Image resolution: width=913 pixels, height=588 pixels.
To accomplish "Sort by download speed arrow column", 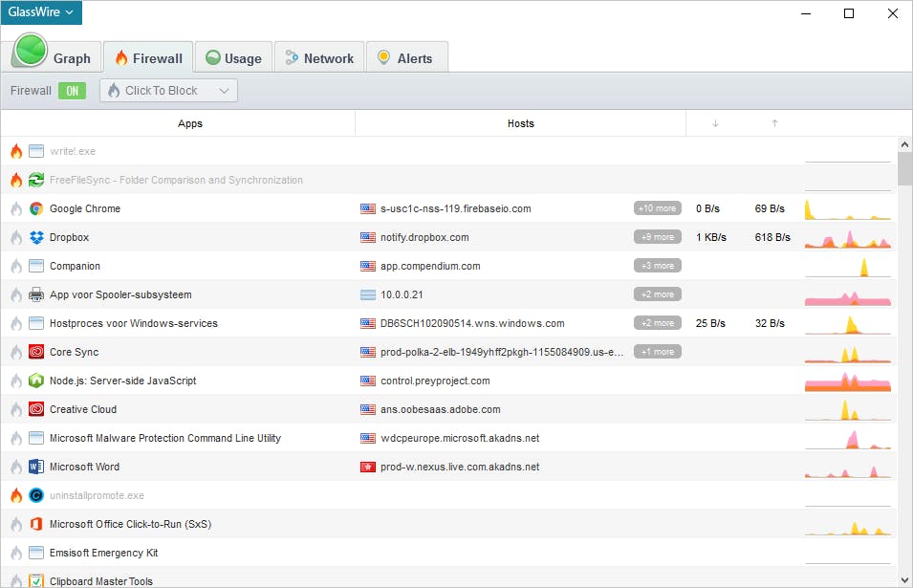I will [x=715, y=123].
